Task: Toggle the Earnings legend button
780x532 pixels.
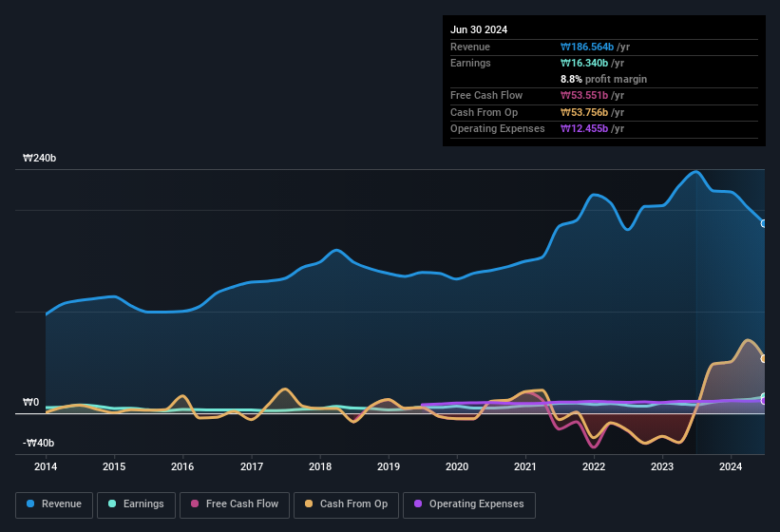Action: (x=136, y=504)
